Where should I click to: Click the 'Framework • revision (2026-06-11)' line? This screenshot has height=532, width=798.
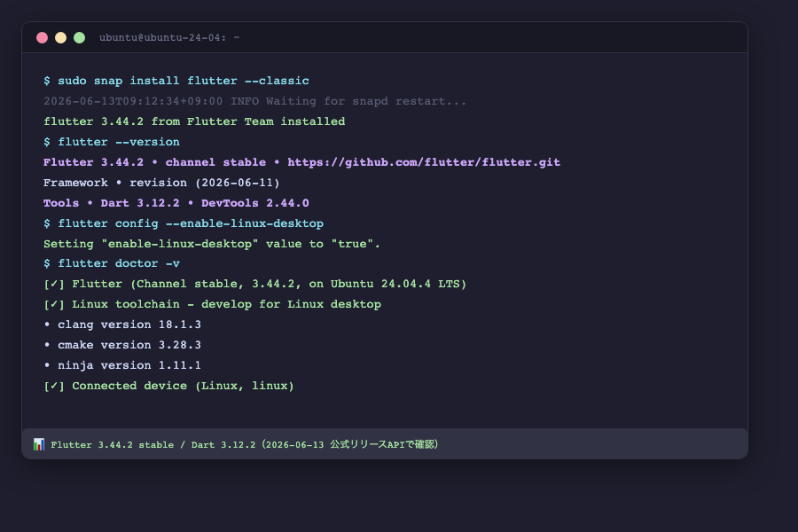tap(161, 183)
